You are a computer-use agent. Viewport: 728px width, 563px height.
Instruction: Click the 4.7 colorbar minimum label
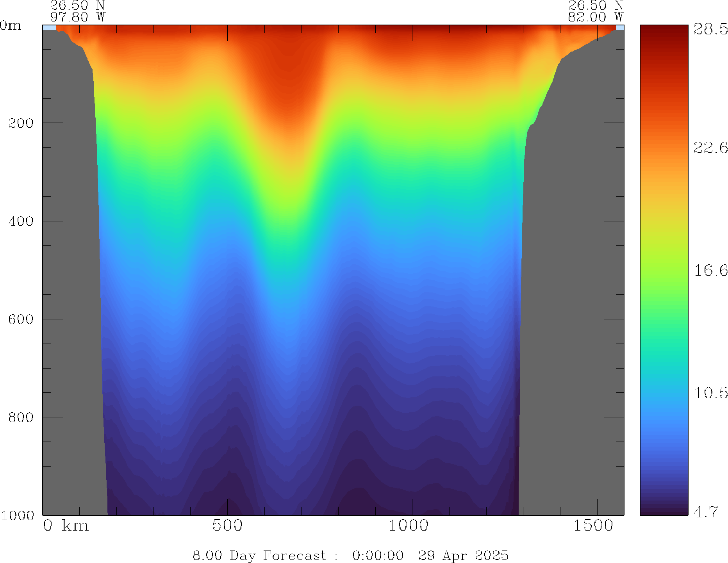[x=705, y=512]
